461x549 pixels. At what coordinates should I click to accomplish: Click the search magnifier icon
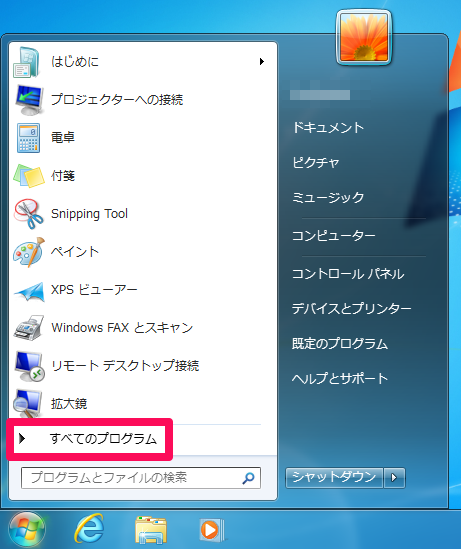248,478
